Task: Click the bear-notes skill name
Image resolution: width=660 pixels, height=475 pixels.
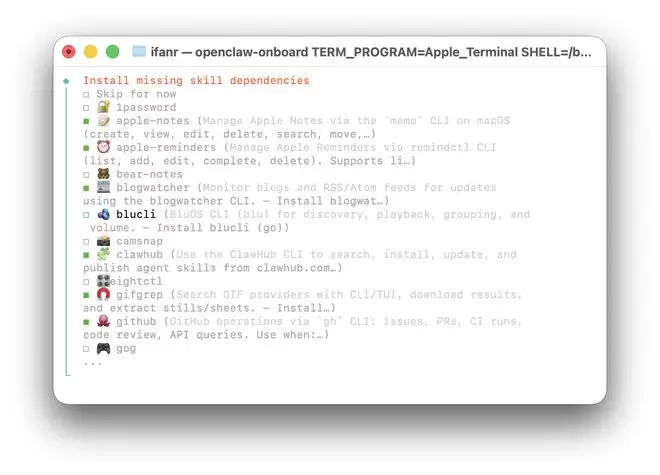Action: coord(149,174)
